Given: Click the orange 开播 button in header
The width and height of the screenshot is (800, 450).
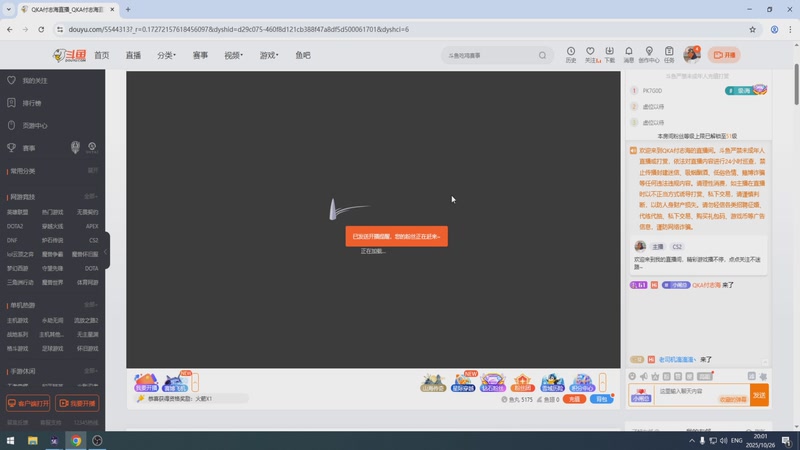Looking at the screenshot, I should pyautogui.click(x=724, y=55).
